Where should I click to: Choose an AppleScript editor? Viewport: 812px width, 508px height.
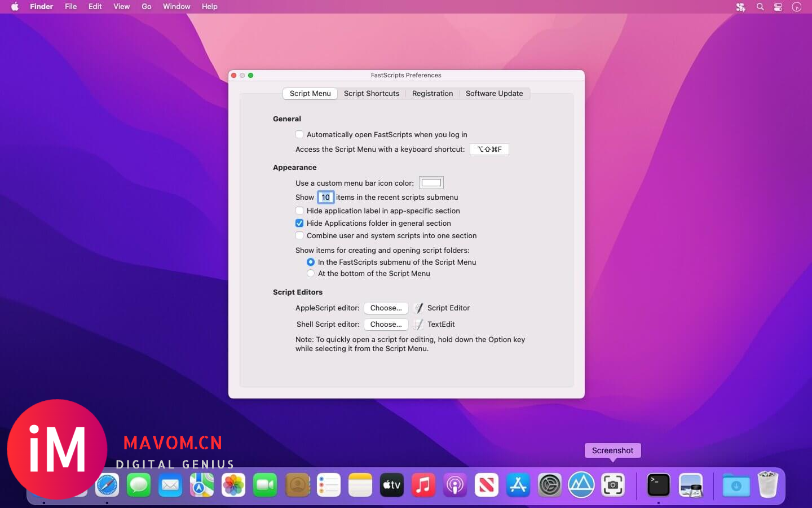(386, 308)
